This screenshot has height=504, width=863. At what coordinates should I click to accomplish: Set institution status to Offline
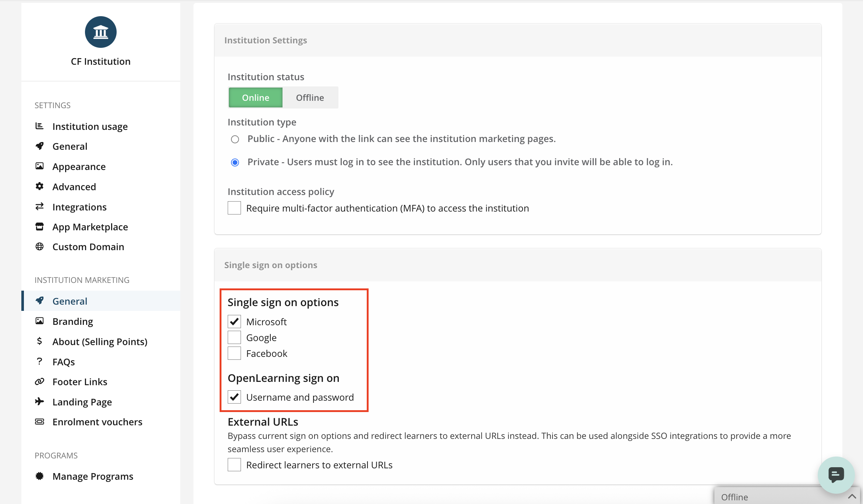(x=310, y=97)
